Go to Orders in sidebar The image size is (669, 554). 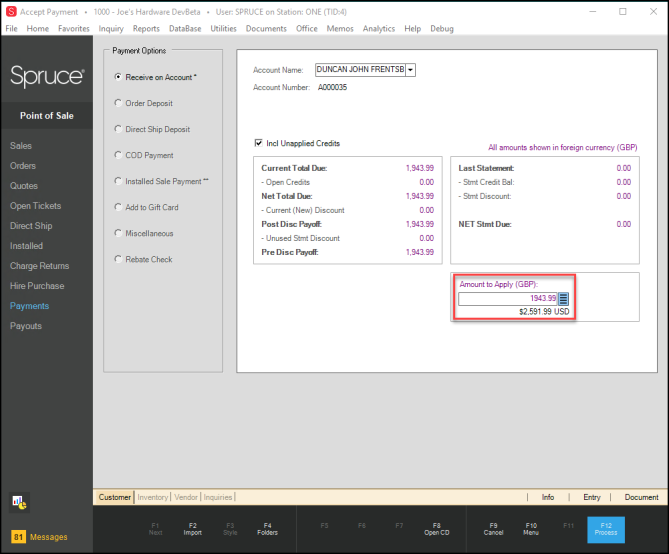tap(23, 166)
